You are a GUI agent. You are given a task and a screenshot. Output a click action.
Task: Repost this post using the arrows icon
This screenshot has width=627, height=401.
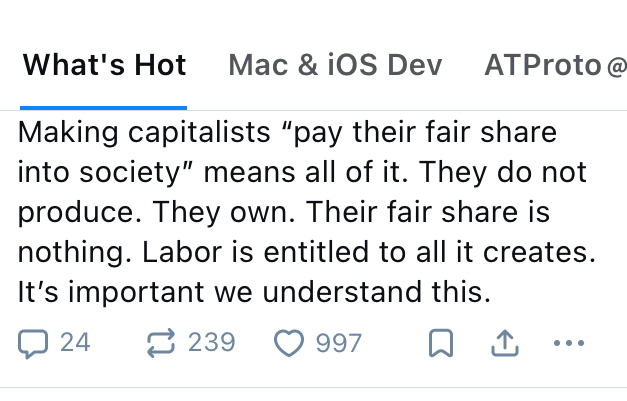point(161,344)
